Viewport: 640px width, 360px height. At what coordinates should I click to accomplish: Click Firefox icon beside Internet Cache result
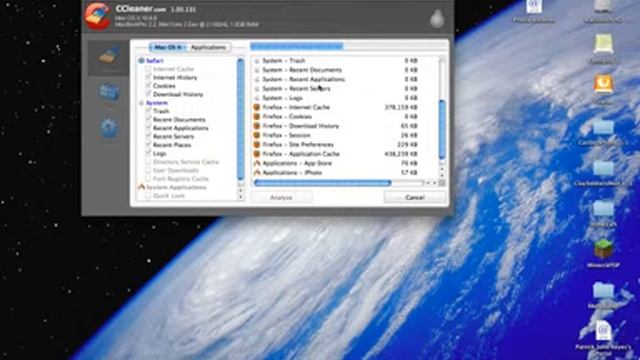[x=257, y=107]
